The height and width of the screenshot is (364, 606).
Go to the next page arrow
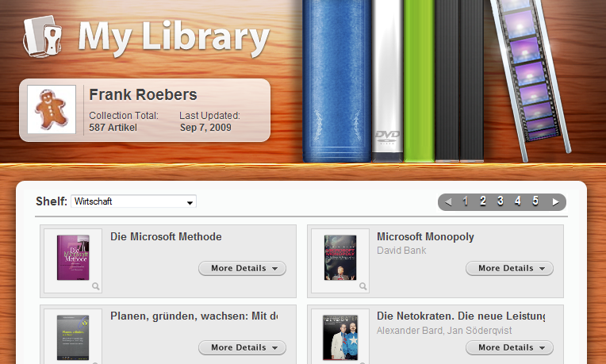tap(555, 201)
